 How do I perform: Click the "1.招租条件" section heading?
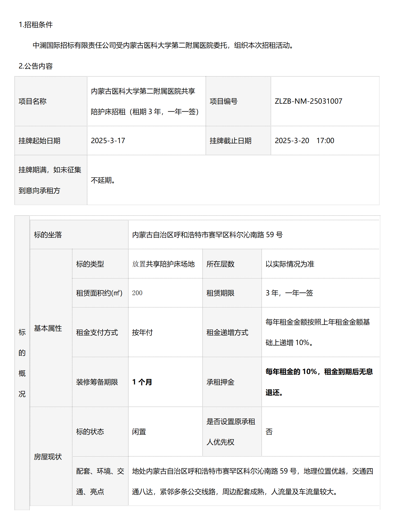click(x=36, y=25)
